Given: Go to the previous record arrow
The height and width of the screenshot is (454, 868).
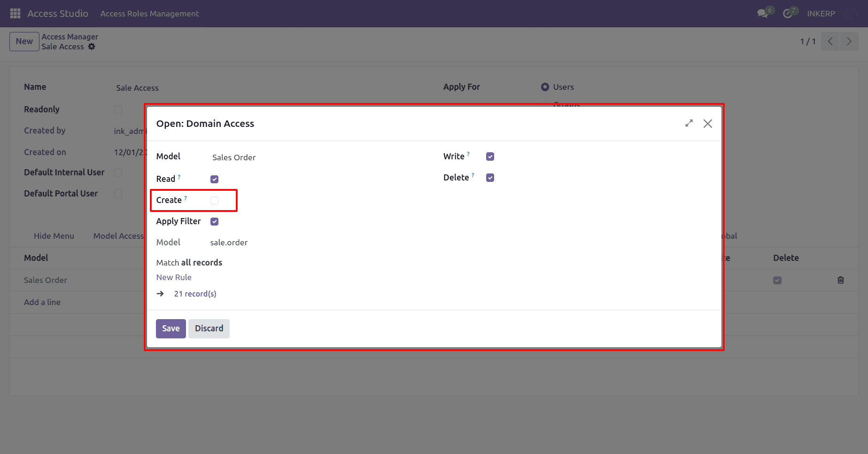Looking at the screenshot, I should point(830,41).
